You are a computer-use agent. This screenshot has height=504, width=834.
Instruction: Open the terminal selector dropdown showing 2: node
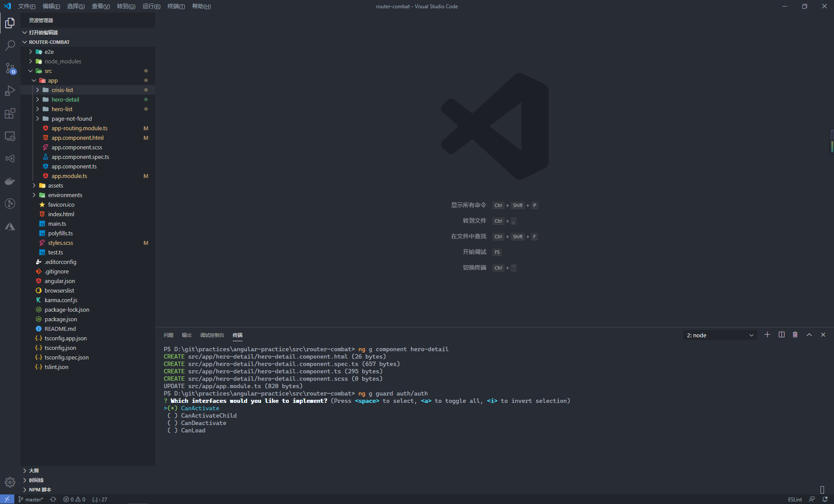coord(720,335)
